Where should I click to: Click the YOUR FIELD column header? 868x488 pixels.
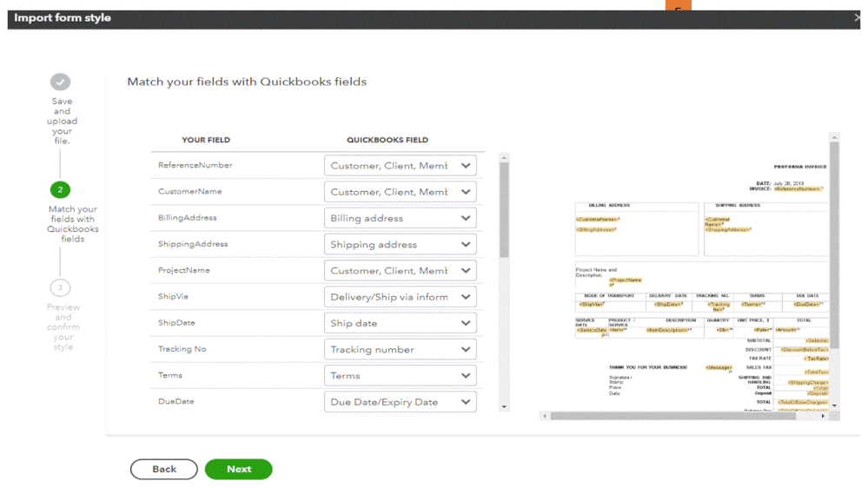click(x=206, y=140)
